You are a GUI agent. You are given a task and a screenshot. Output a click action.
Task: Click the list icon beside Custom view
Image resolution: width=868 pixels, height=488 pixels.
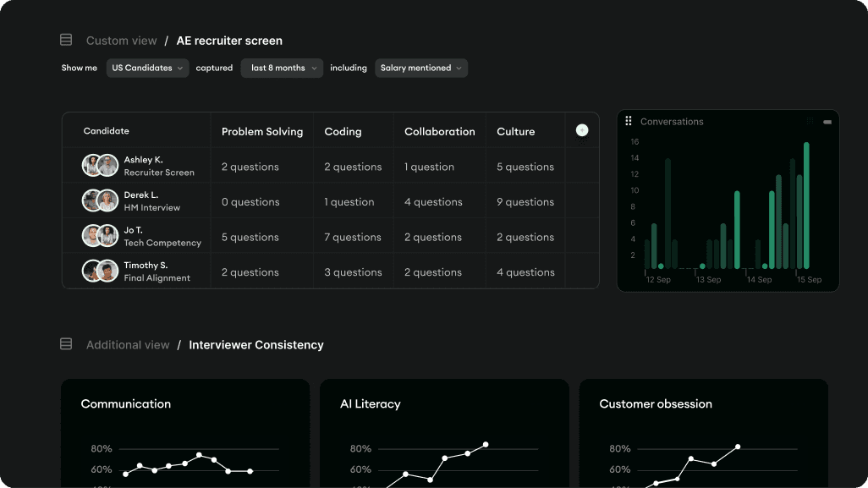coord(66,40)
